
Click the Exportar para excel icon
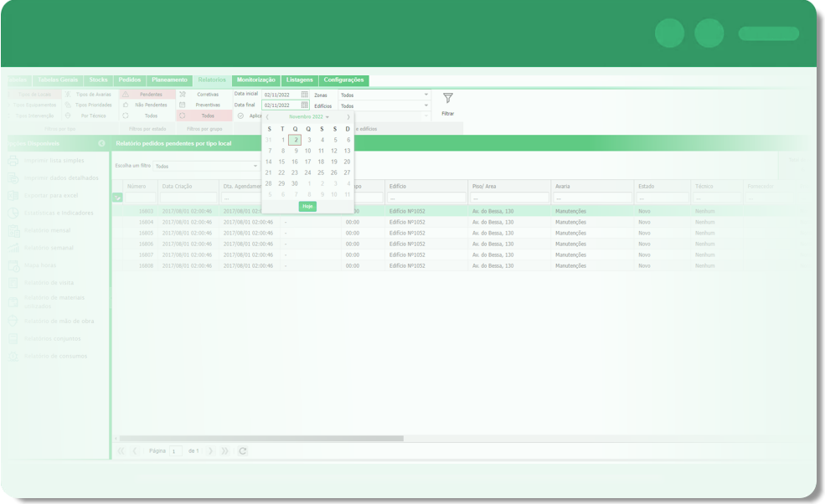point(13,195)
